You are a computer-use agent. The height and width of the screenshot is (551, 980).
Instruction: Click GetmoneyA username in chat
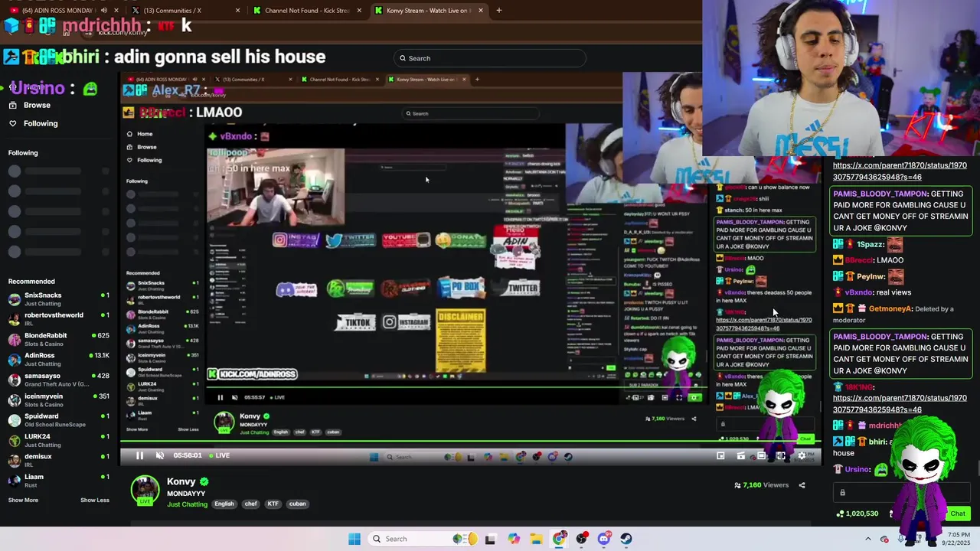pos(891,309)
